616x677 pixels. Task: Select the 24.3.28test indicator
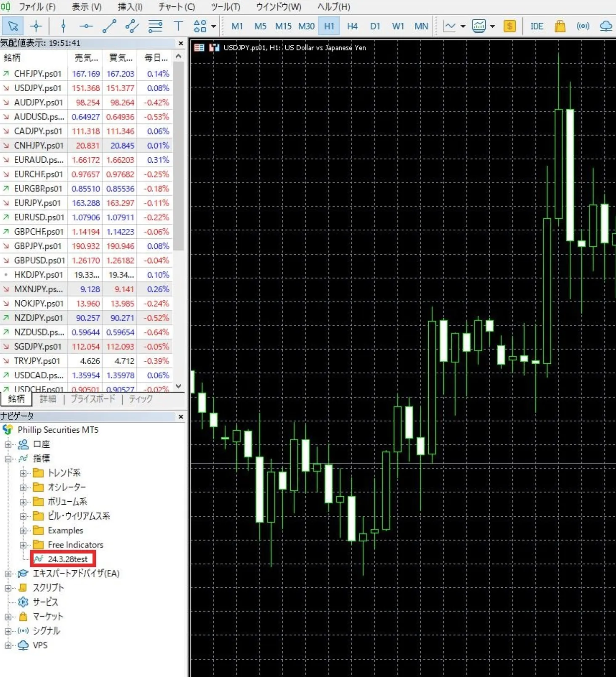[67, 559]
